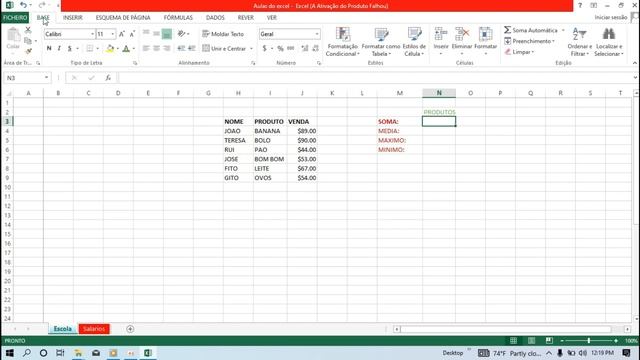The height and width of the screenshot is (360, 640).
Task: Open the FÓRMULAS ribbon tab
Action: tap(178, 18)
